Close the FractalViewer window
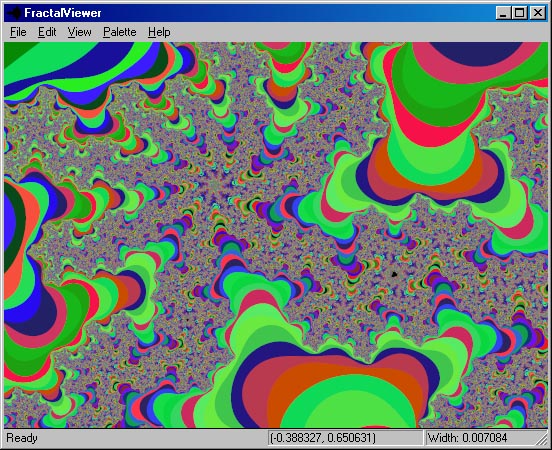The width and height of the screenshot is (552, 450). (537, 13)
